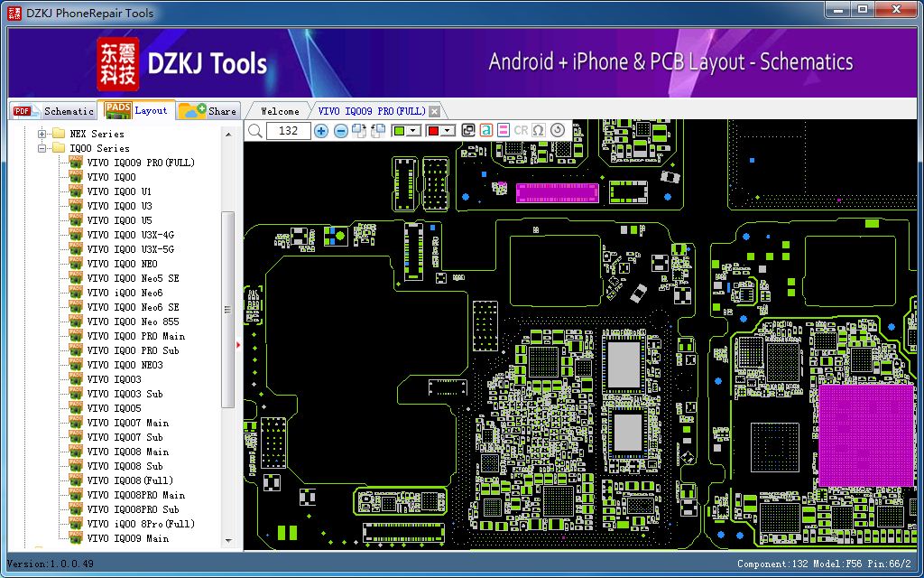Collapse the IQOO Series tree node
Image resolution: width=924 pixels, height=578 pixels.
click(x=42, y=149)
